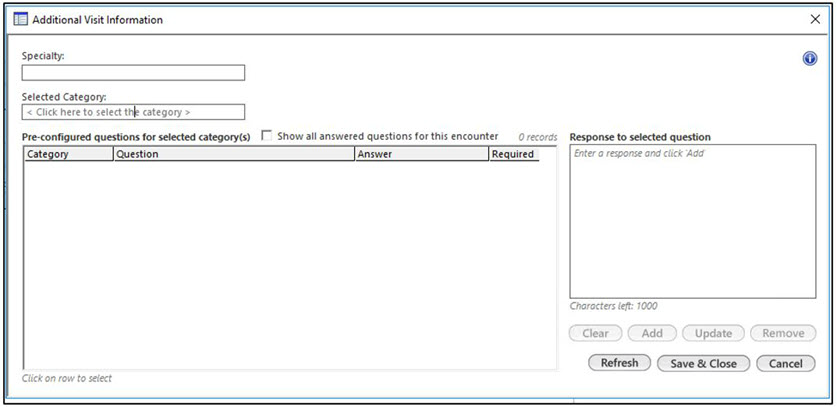Image resolution: width=837 pixels, height=407 pixels.
Task: Sort by the Category column header
Action: click(69, 154)
